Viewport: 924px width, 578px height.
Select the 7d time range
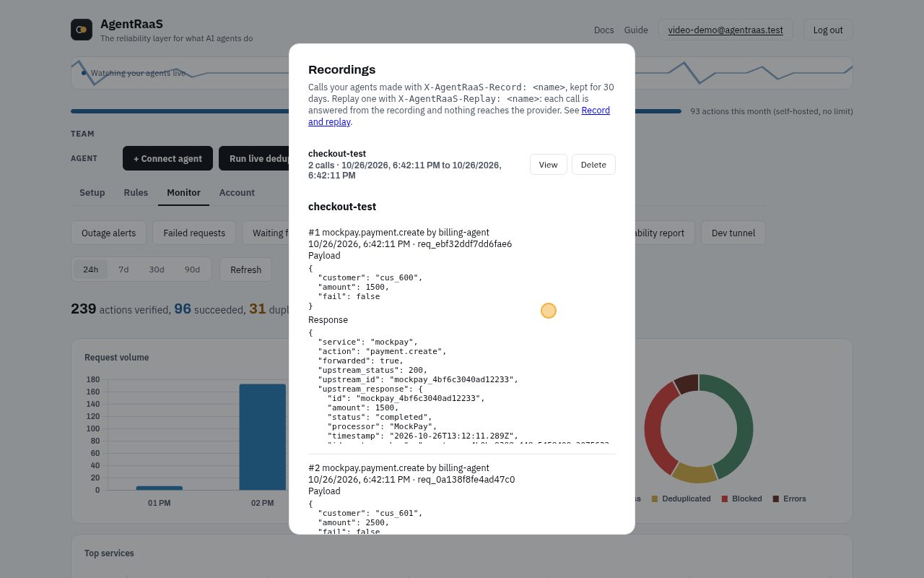click(123, 269)
